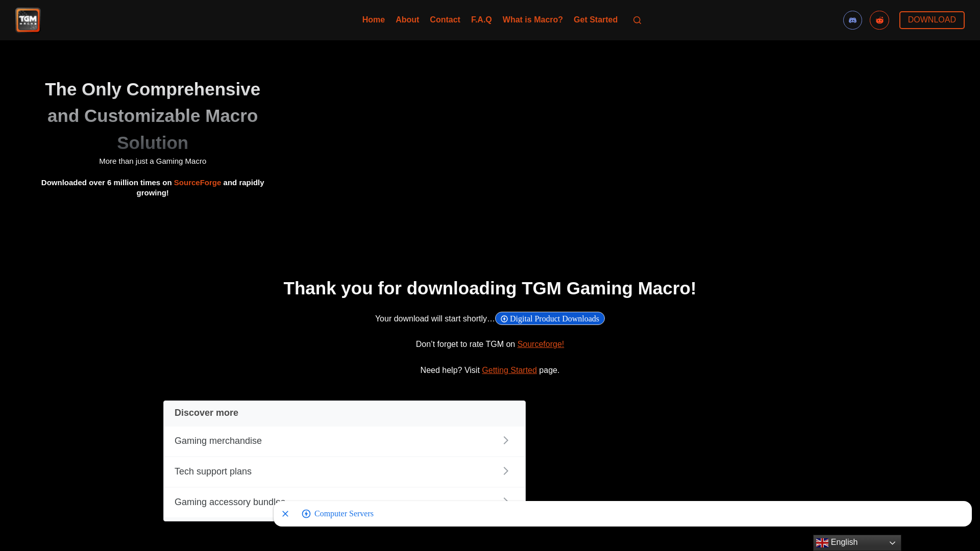Image resolution: width=980 pixels, height=551 pixels.
Task: Expand the Tech support plans chevron
Action: point(506,471)
